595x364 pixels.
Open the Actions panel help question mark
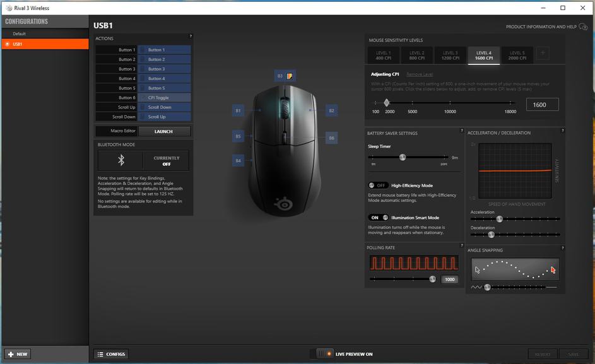click(191, 37)
